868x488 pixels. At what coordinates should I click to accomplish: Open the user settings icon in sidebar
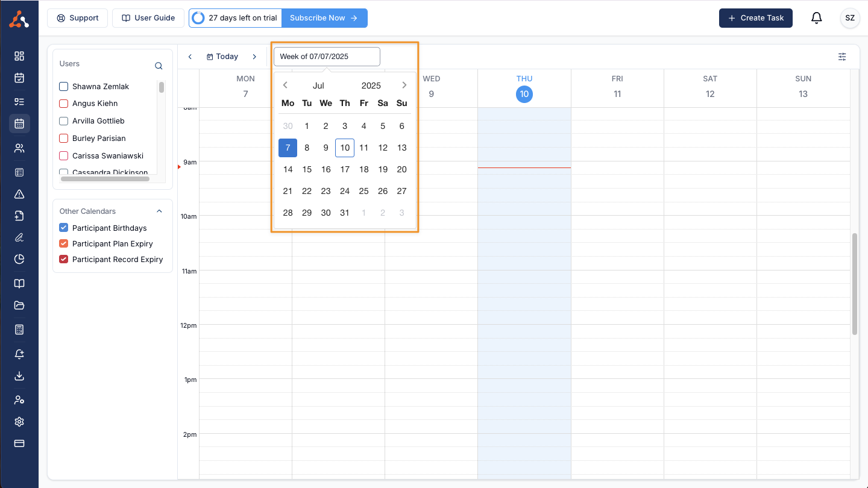coord(19,400)
